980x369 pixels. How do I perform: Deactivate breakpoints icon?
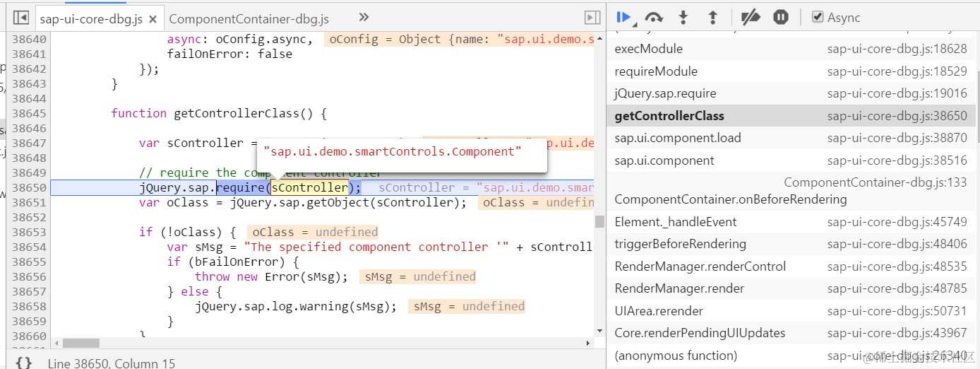[x=751, y=17]
